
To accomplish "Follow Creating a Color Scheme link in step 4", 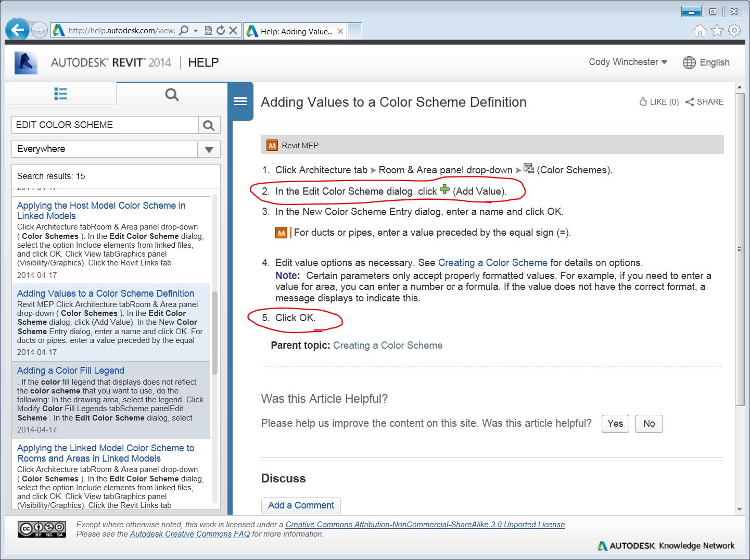I will (493, 263).
